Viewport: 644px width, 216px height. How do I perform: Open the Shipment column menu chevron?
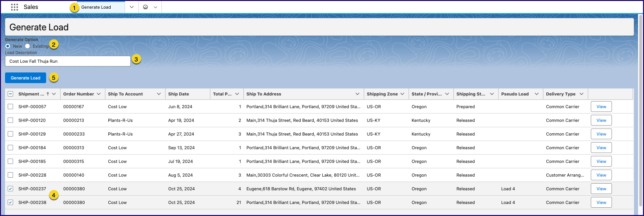tap(54, 94)
